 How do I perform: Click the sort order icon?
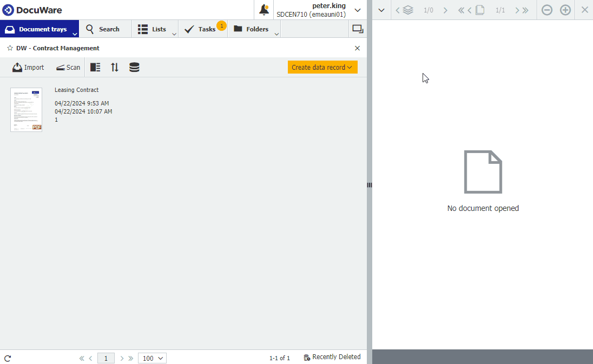point(114,67)
